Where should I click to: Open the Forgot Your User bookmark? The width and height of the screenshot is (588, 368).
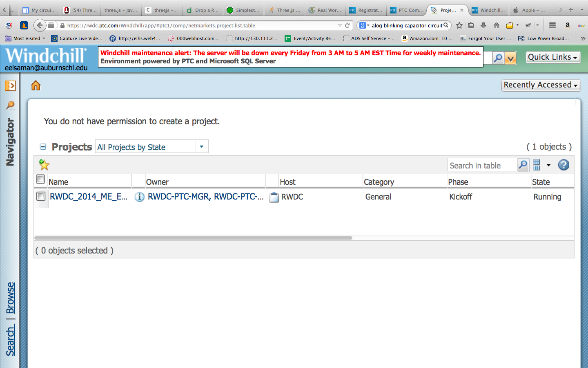[486, 38]
